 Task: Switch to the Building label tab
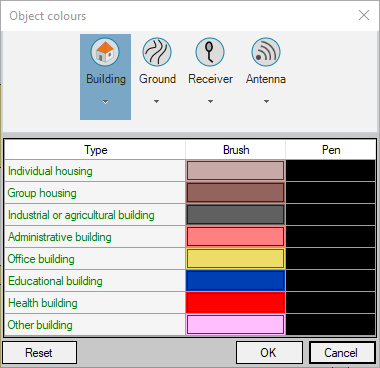pos(106,79)
